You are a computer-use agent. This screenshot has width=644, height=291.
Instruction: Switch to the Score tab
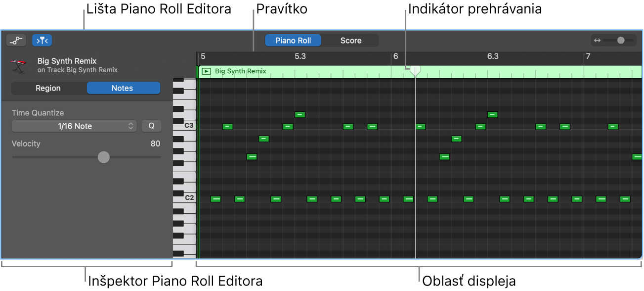[x=350, y=40]
